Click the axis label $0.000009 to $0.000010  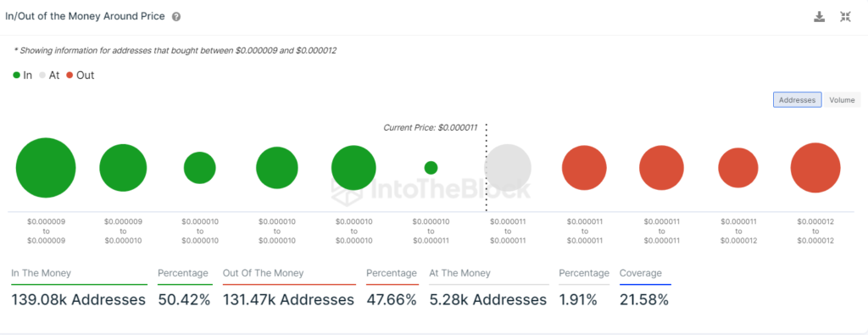123,231
